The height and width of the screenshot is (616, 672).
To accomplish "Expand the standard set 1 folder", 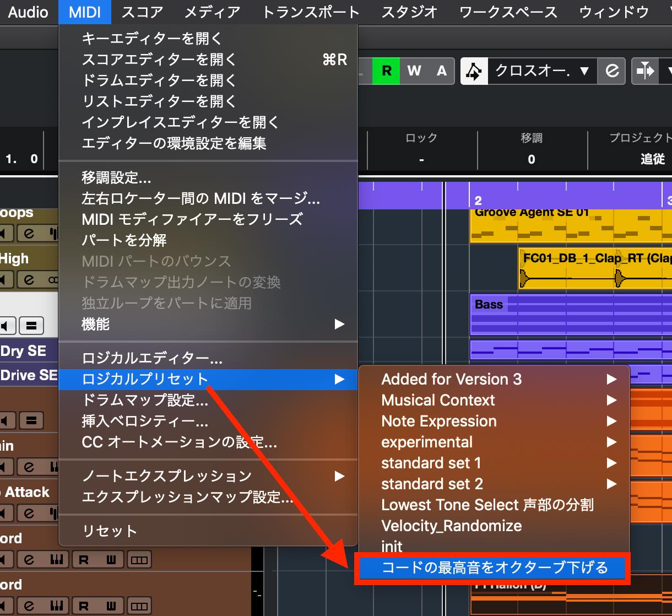I will tap(494, 463).
